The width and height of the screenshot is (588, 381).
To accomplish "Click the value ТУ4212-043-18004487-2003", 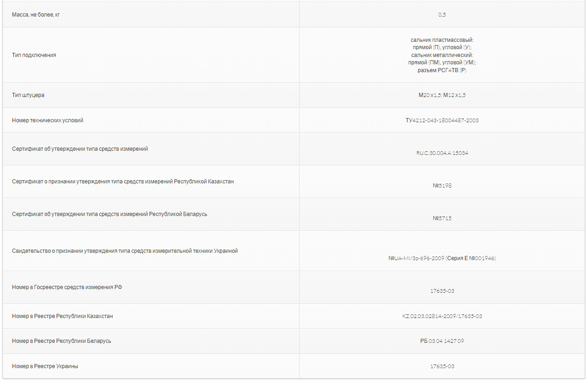I will coord(442,120).
